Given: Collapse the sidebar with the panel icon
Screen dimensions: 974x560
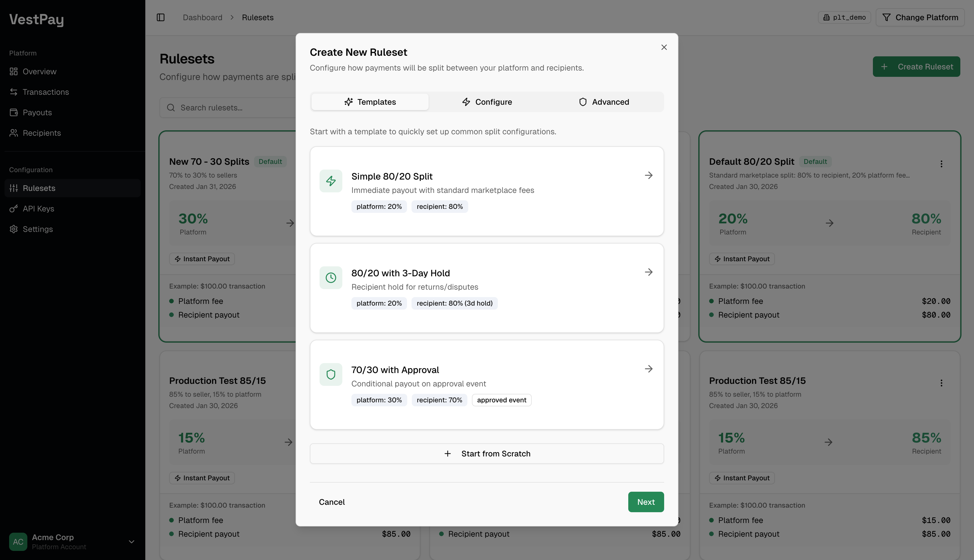Looking at the screenshot, I should click(160, 17).
